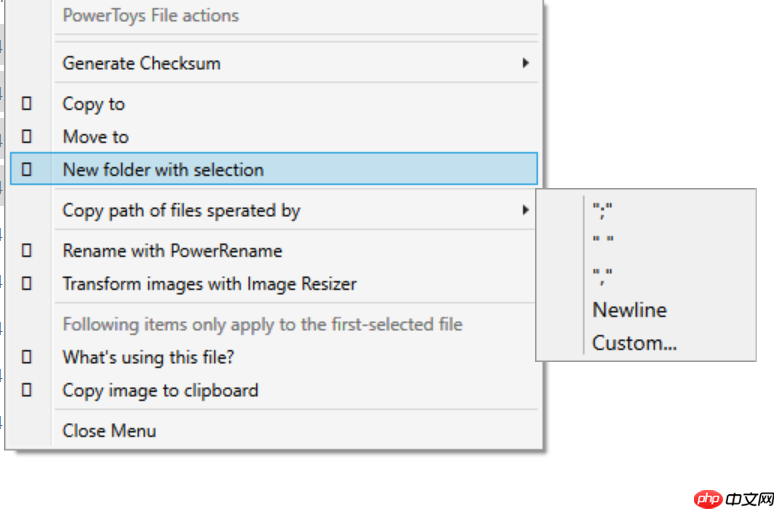Open the Custom... separator option
Image resolution: width=775 pixels, height=509 pixels.
634,343
